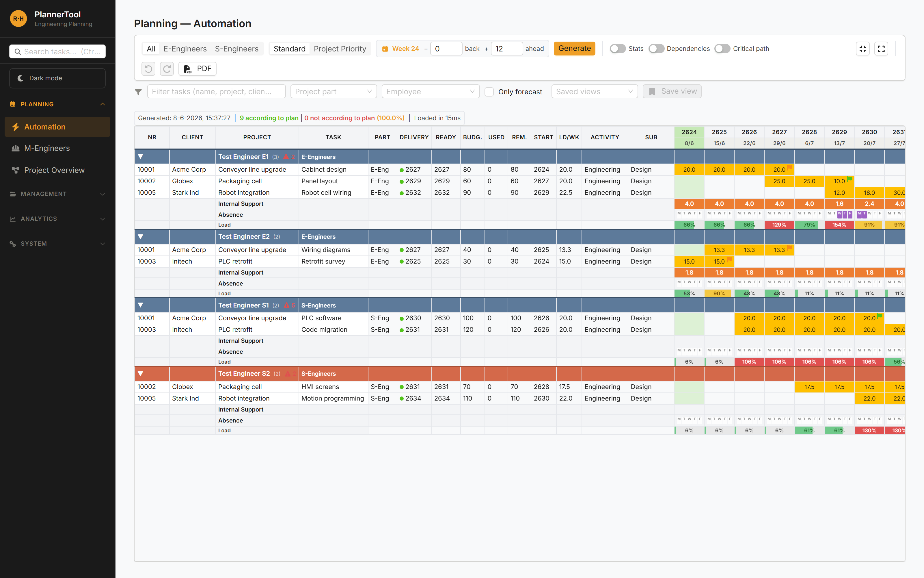This screenshot has width=924, height=578.
Task: Open M-Engineers in the sidebar
Action: (x=57, y=148)
